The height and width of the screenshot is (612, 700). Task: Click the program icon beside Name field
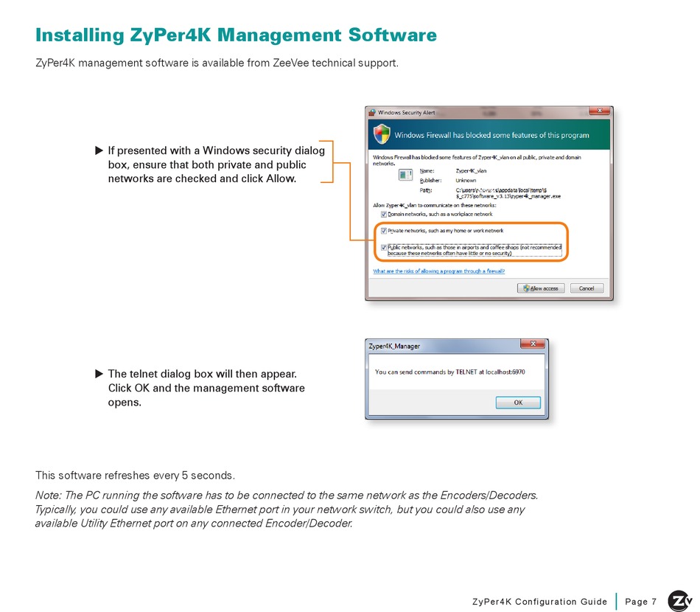(x=405, y=175)
